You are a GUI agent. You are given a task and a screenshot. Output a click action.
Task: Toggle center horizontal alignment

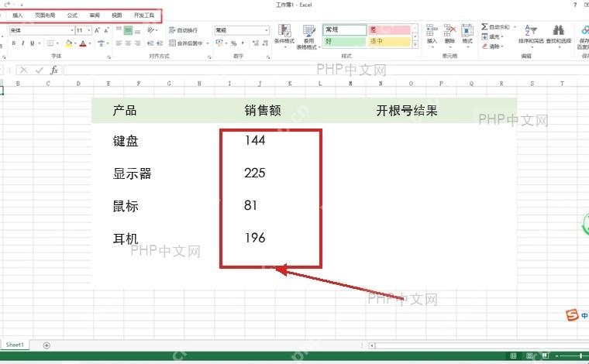click(x=128, y=43)
